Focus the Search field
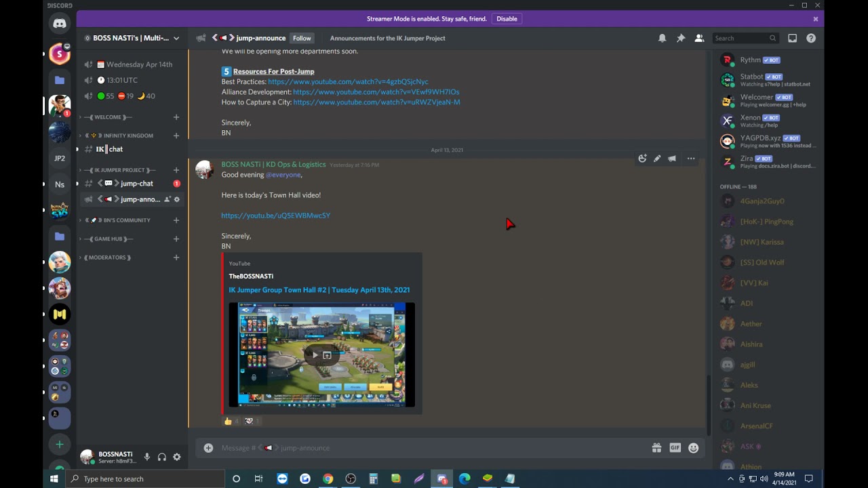868x488 pixels. click(745, 39)
